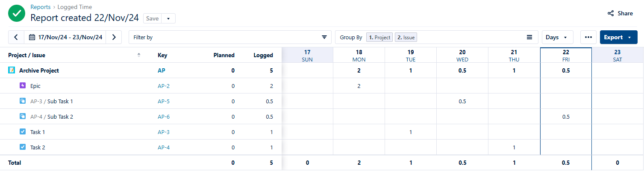
Task: Open the Days time unit dropdown
Action: 557,37
